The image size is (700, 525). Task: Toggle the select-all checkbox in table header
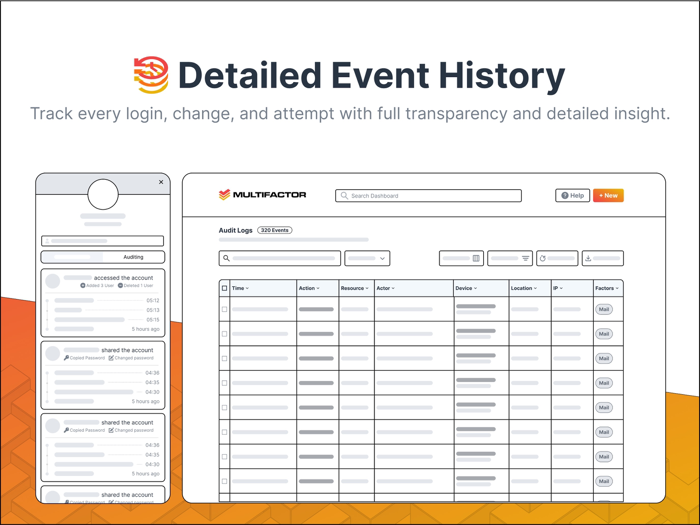225,288
